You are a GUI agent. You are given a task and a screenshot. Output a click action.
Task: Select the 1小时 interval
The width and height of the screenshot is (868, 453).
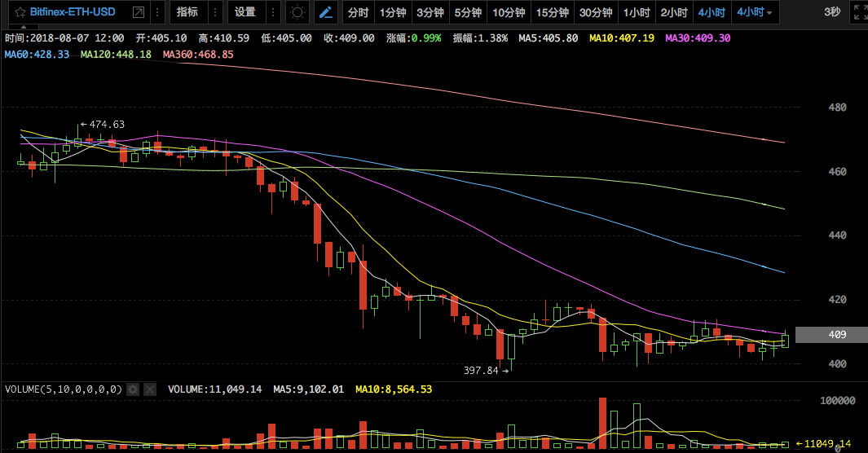click(637, 12)
